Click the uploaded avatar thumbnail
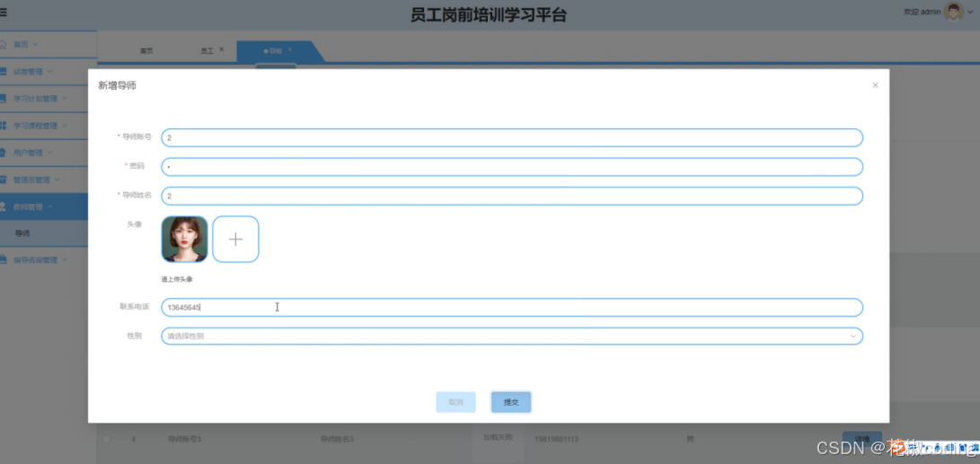The image size is (980, 464). click(184, 240)
